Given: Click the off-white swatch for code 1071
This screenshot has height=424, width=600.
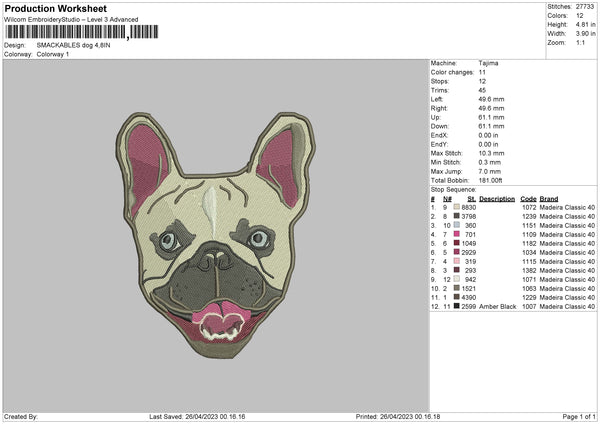Looking at the screenshot, I should tap(457, 279).
